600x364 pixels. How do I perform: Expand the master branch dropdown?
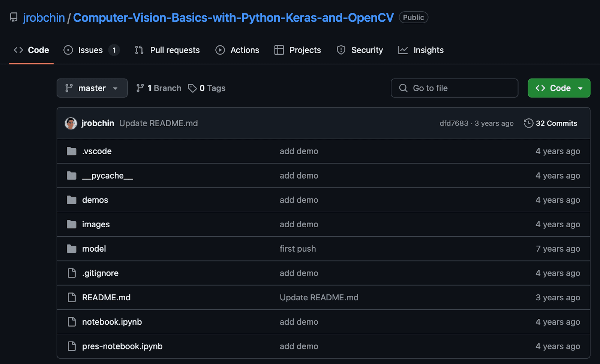coord(92,88)
